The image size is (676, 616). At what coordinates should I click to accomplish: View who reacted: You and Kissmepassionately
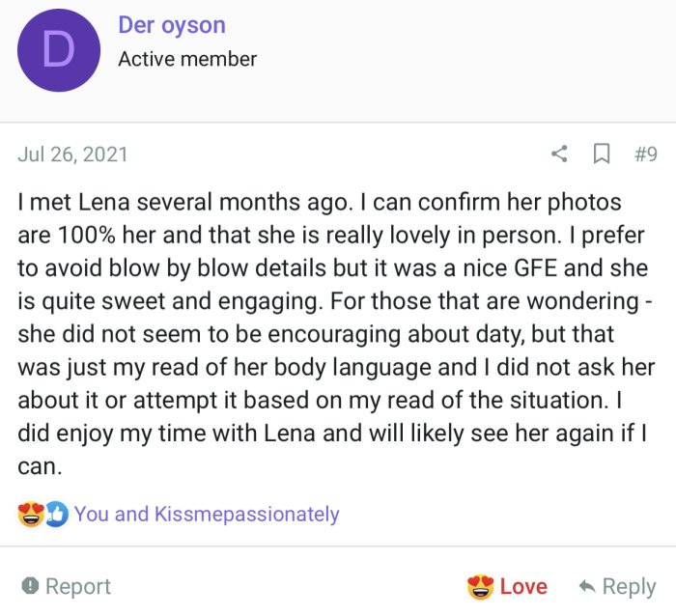pyautogui.click(x=206, y=515)
